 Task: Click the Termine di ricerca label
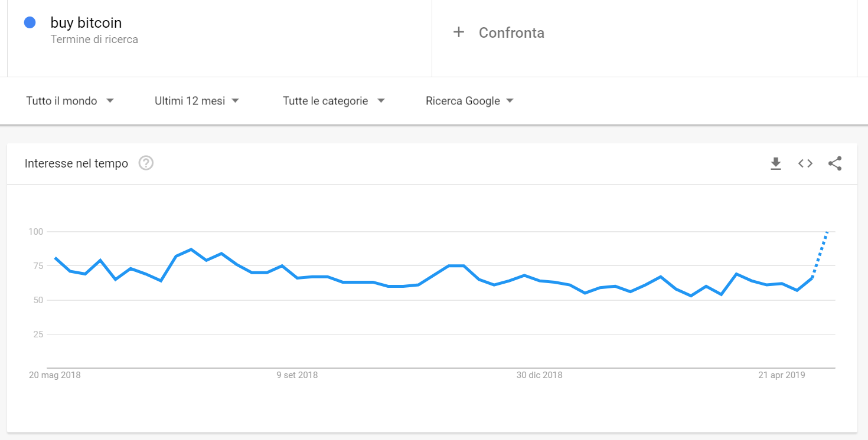click(94, 40)
